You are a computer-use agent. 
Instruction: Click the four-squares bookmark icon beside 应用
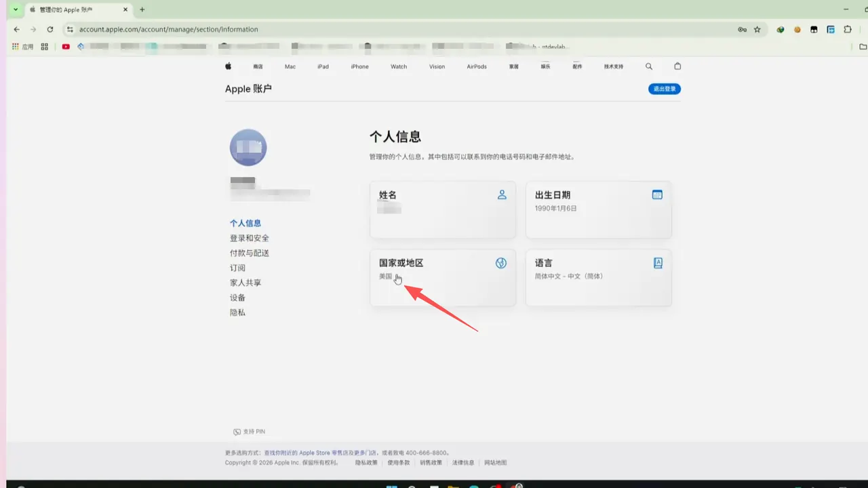pos(45,47)
